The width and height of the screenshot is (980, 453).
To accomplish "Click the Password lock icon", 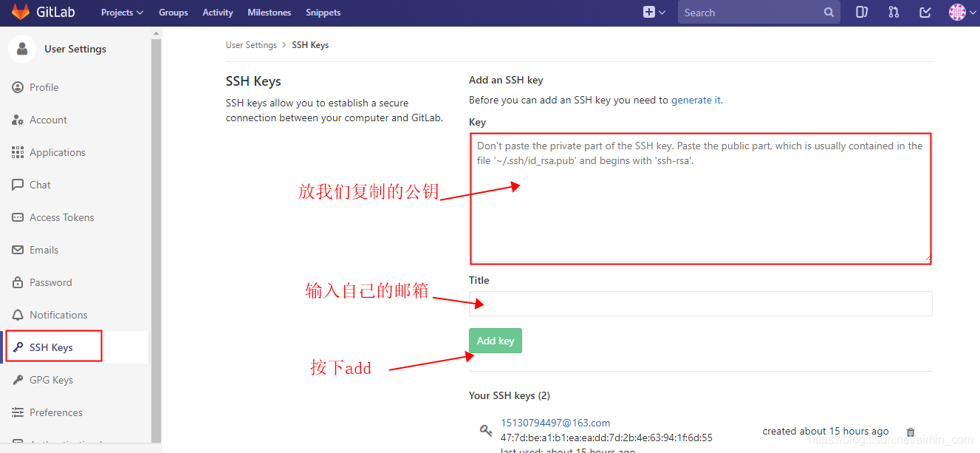I will (18, 282).
